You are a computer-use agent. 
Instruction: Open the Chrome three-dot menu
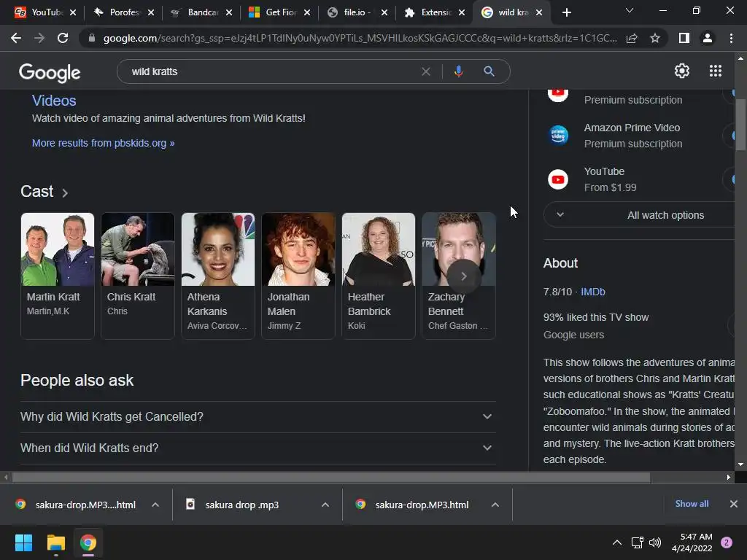[x=731, y=38]
